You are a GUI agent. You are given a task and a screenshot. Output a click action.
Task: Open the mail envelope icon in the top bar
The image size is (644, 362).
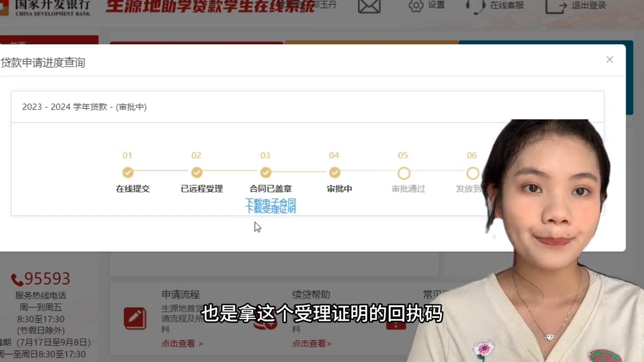369,6
